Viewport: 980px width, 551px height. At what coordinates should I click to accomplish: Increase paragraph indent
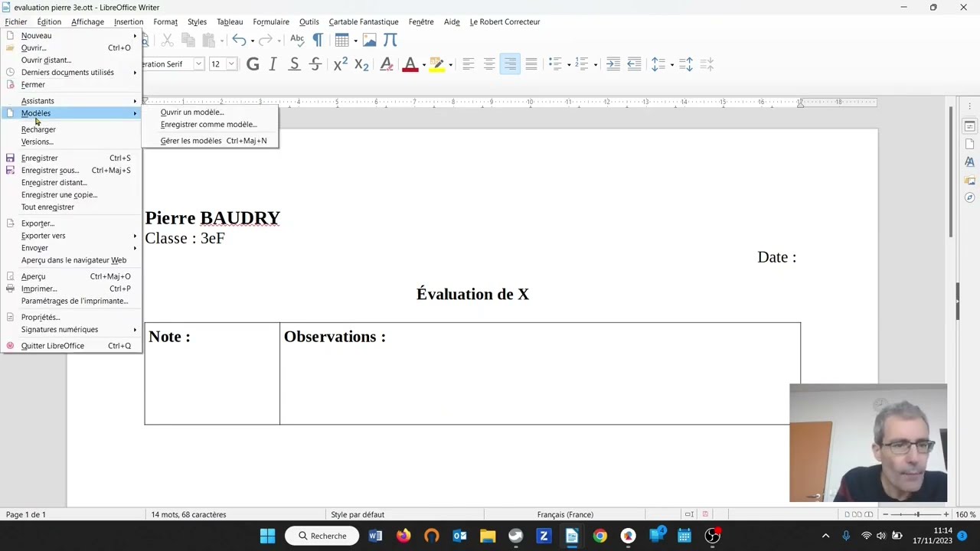[613, 64]
